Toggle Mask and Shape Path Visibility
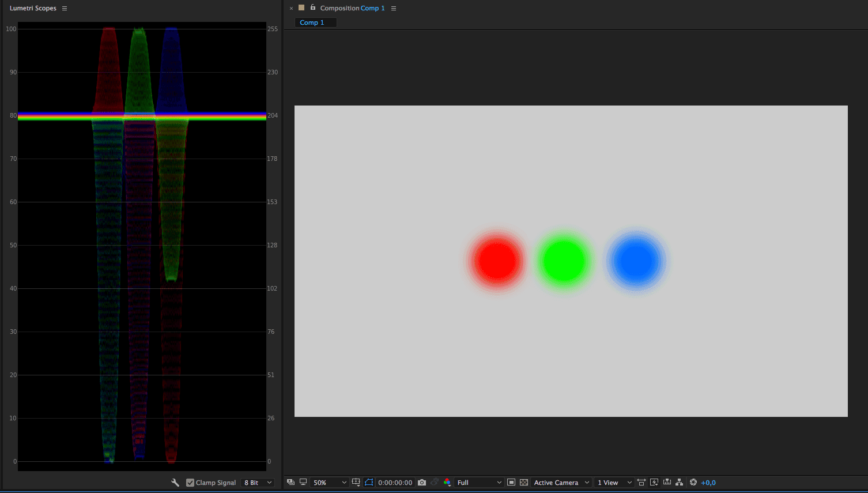This screenshot has height=493, width=868. 369,483
